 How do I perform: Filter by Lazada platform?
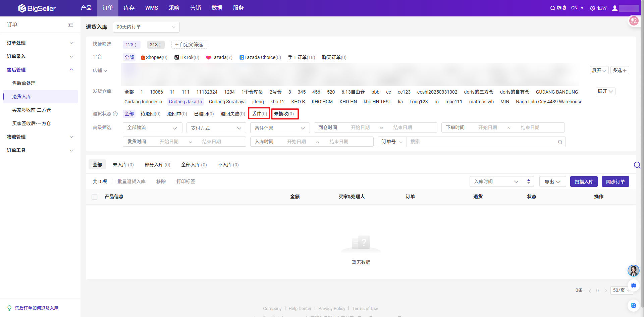tap(219, 57)
